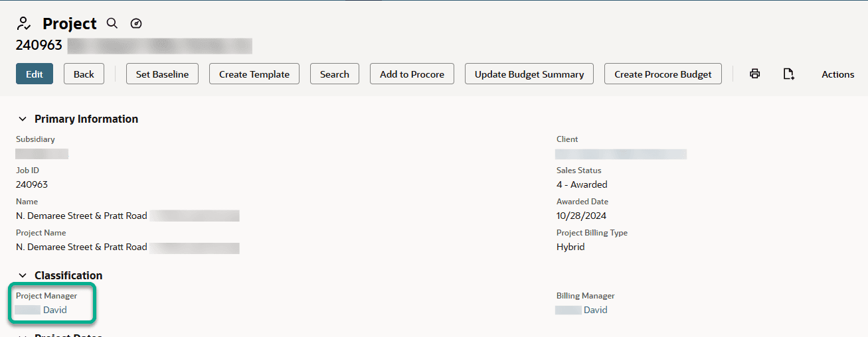Click Set Baseline
This screenshot has height=337, width=868.
click(162, 74)
